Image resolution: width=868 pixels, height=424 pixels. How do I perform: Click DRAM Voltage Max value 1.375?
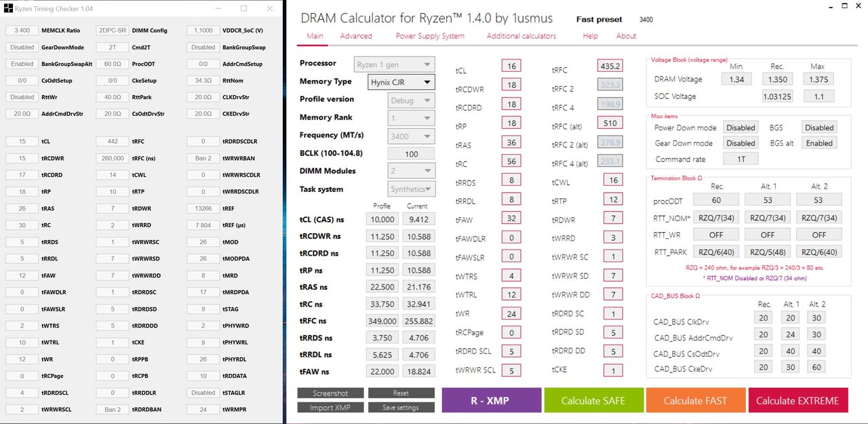pyautogui.click(x=818, y=79)
